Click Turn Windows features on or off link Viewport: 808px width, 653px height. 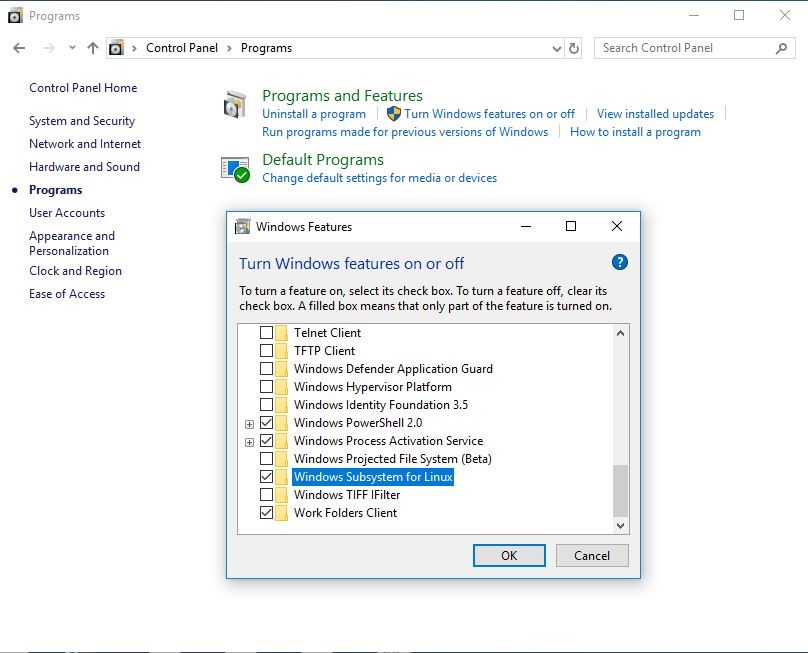coord(490,114)
